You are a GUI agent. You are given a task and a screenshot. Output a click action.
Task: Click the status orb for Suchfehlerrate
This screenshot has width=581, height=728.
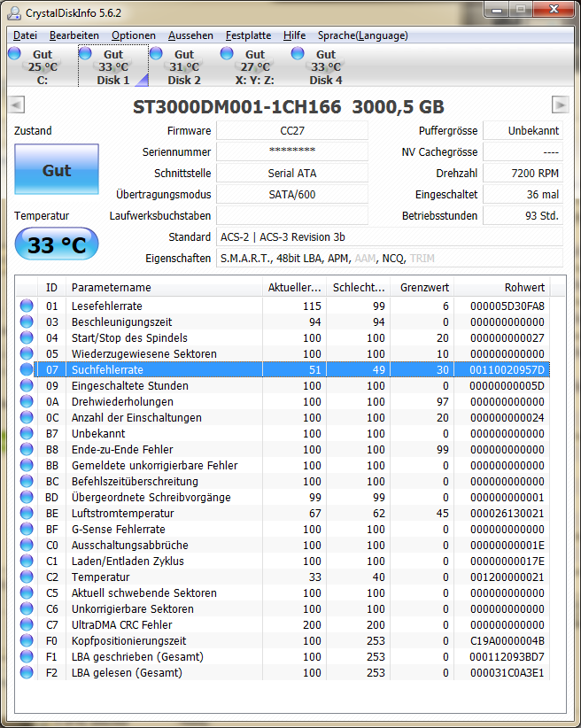point(27,369)
